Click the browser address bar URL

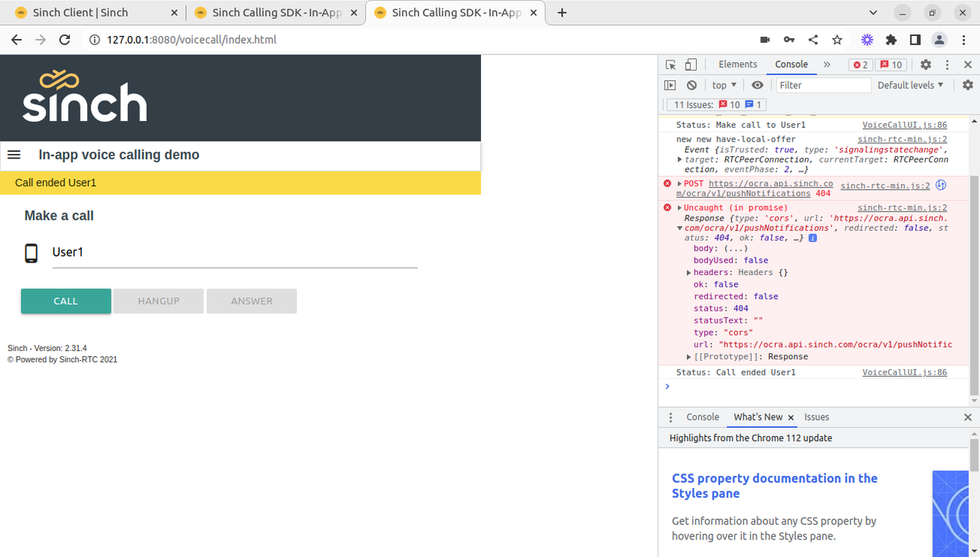tap(191, 40)
